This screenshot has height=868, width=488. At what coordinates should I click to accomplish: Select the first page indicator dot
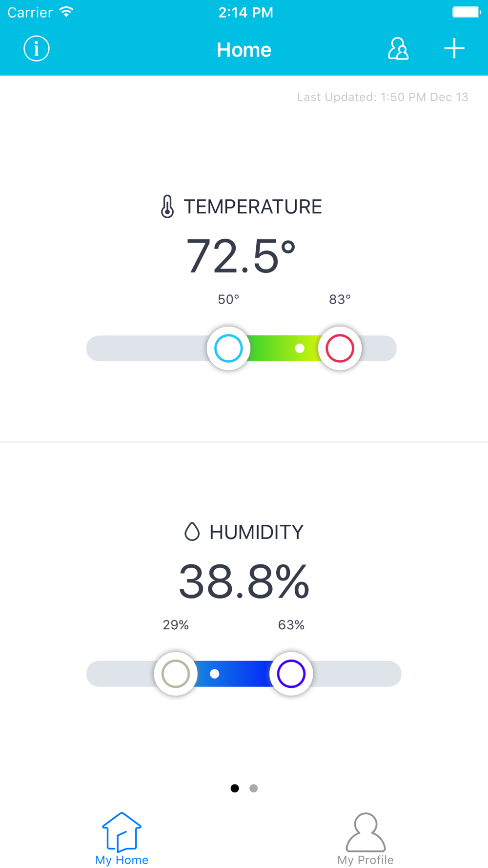(x=235, y=788)
